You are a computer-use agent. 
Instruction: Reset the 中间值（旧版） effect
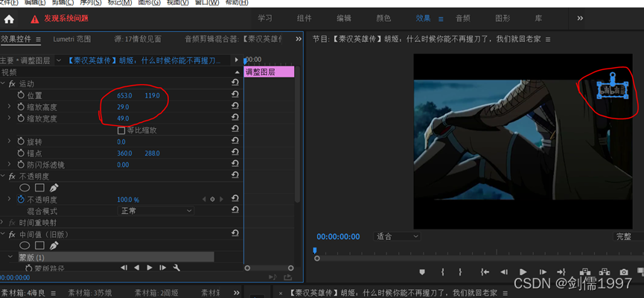pyautogui.click(x=235, y=233)
